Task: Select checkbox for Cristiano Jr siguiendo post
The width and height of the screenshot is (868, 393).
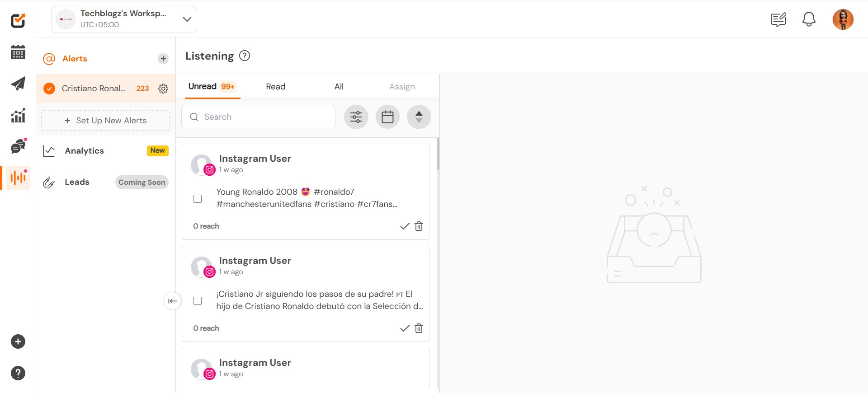Action: [x=198, y=301]
